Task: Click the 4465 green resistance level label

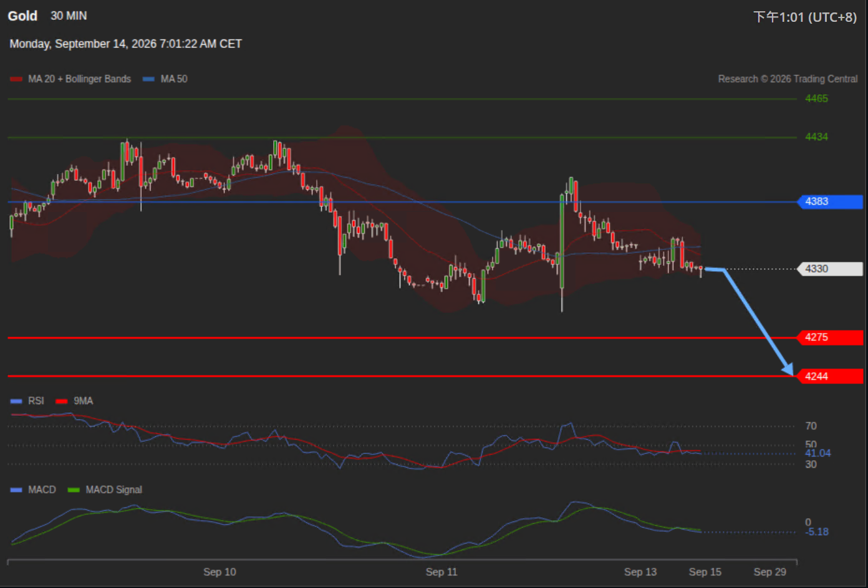Action: click(x=816, y=99)
